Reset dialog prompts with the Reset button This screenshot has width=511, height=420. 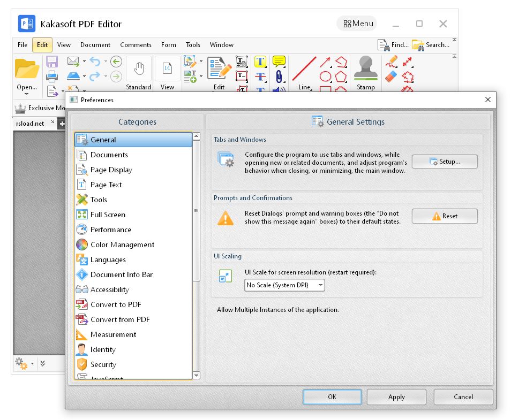[x=445, y=216]
